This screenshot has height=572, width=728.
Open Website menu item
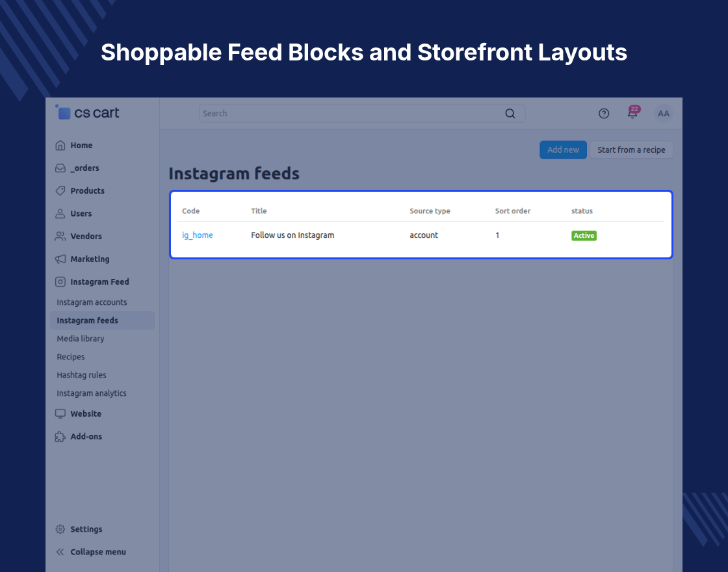(86, 413)
